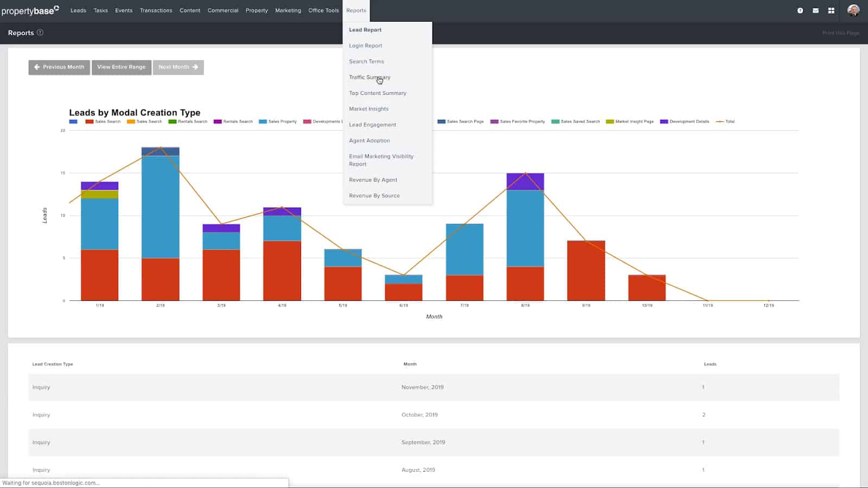This screenshot has width=868, height=488.
Task: Click the Next Month button
Action: (178, 67)
